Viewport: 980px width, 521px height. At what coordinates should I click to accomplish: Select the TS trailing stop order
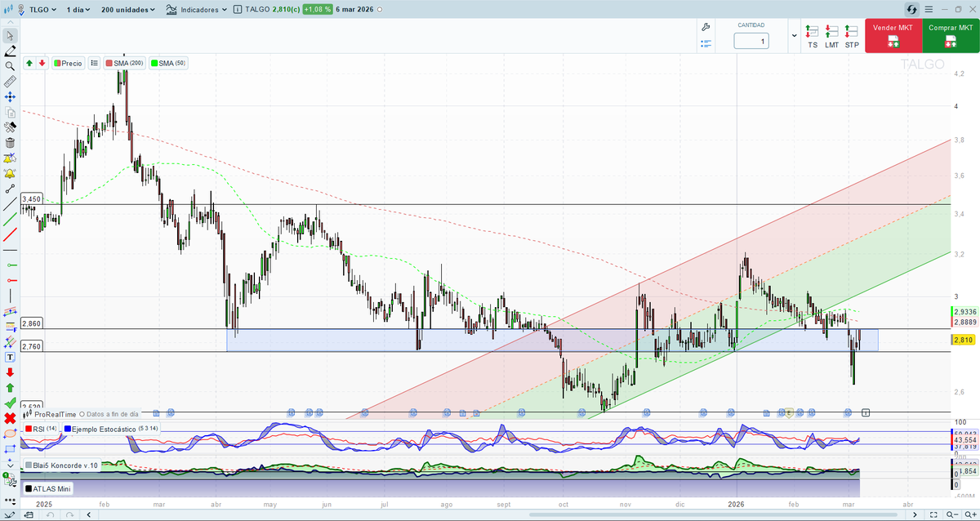pos(813,37)
